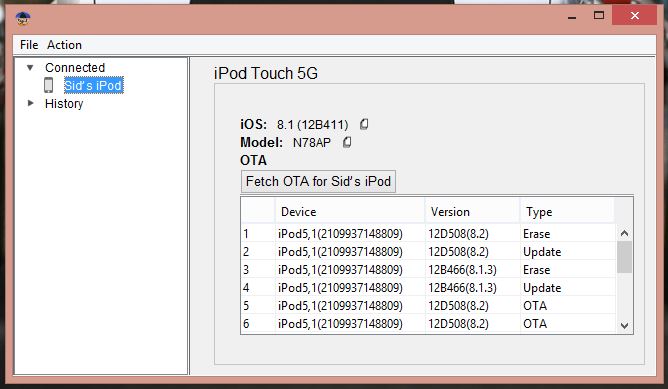Copy the iOS version using clipboard icon
The width and height of the screenshot is (668, 389).
coord(364,124)
